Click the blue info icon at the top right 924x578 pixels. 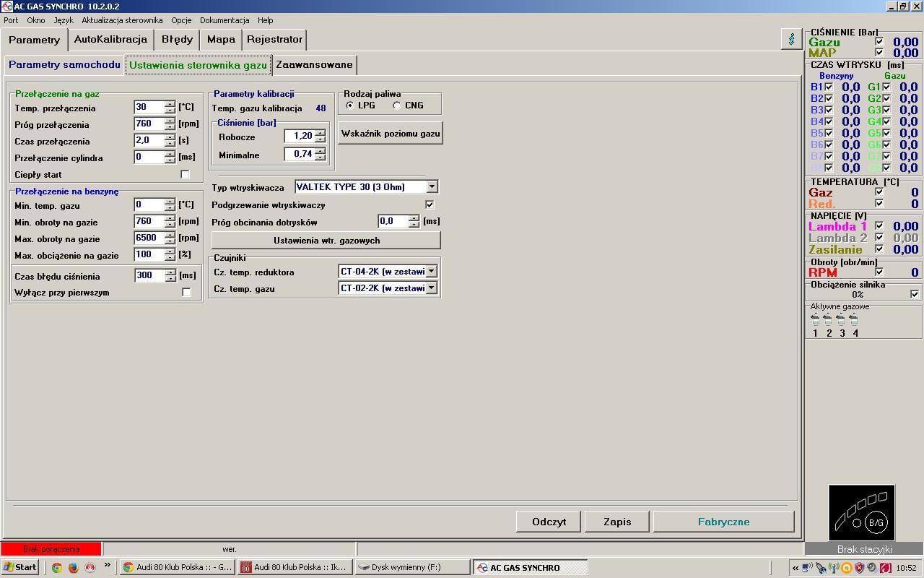coord(791,39)
